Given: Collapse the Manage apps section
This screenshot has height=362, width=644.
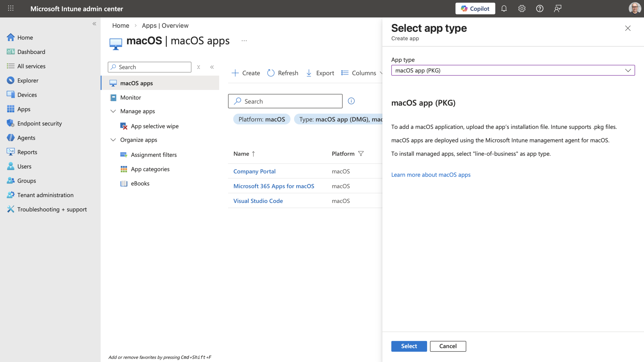Looking at the screenshot, I should [113, 111].
